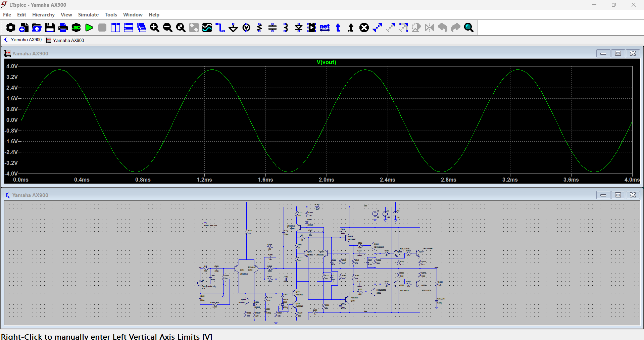The image size is (644, 340).
Task: Close the schematic pane
Action: point(633,195)
